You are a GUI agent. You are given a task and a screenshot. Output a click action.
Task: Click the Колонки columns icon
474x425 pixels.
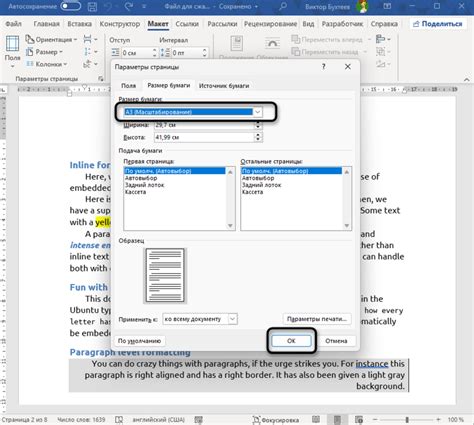[30, 64]
